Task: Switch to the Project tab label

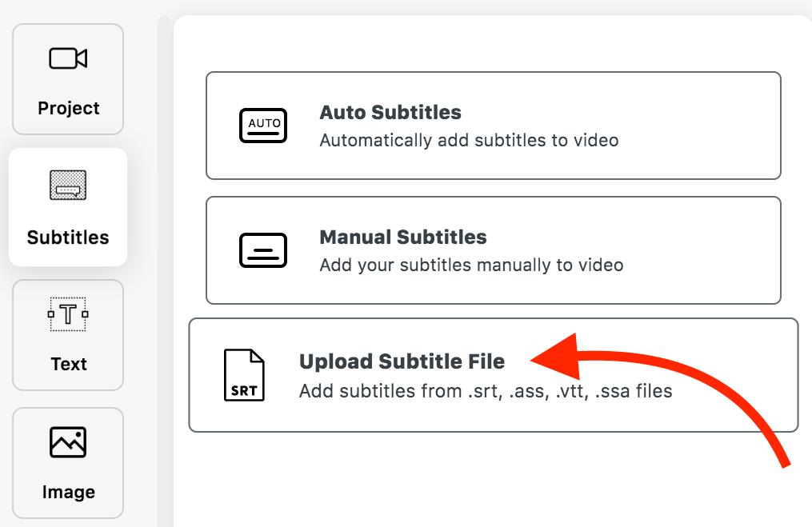Action: (x=68, y=108)
